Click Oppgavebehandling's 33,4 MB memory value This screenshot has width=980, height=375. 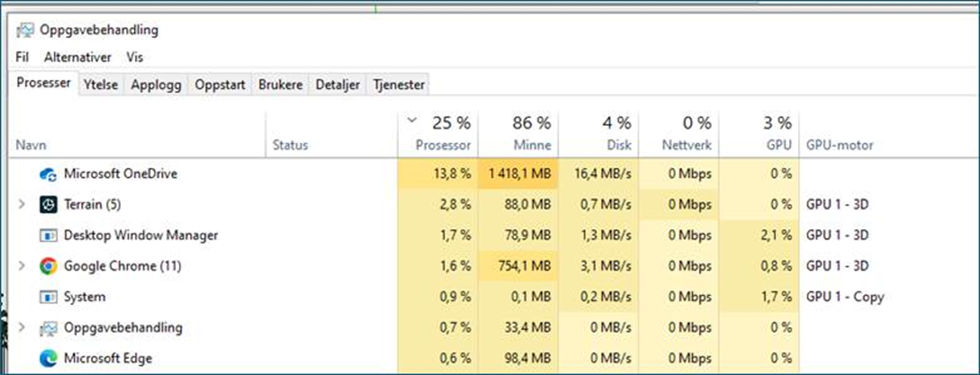(x=528, y=328)
